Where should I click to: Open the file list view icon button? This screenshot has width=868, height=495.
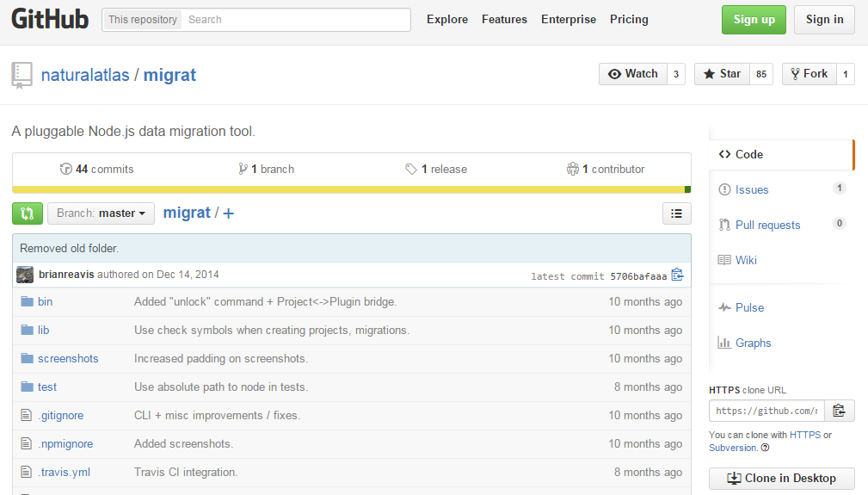(x=676, y=213)
